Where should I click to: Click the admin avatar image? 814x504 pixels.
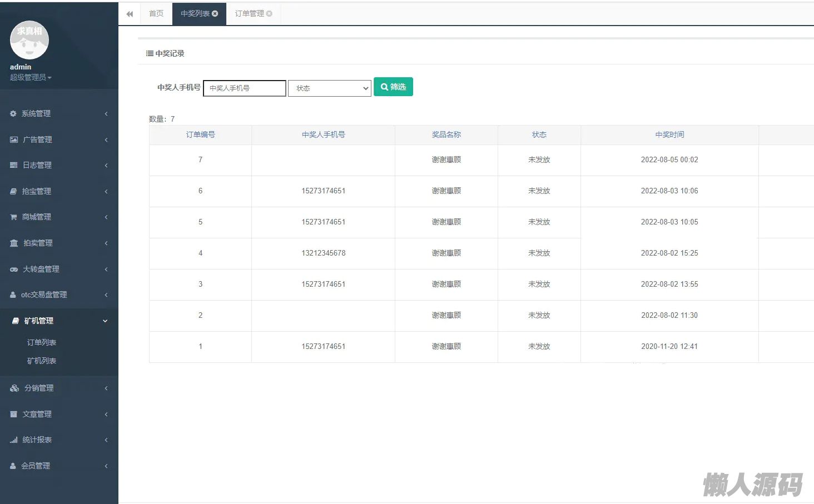[29, 40]
